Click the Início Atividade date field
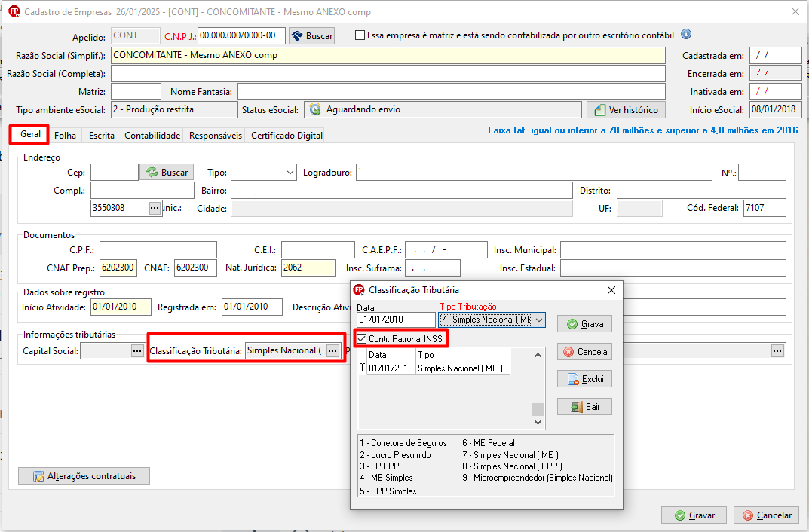This screenshot has height=532, width=809. tap(121, 307)
